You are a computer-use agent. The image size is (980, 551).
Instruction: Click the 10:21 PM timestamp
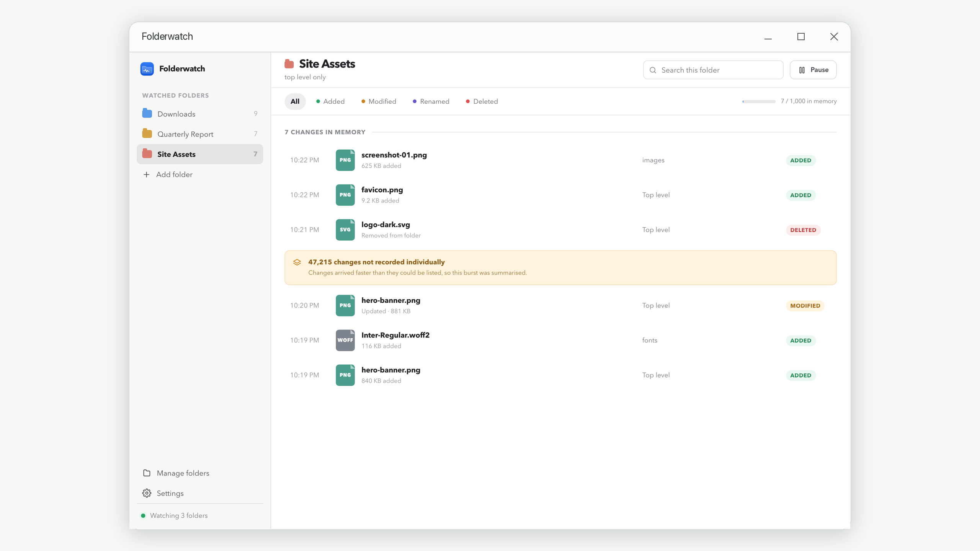pos(304,230)
